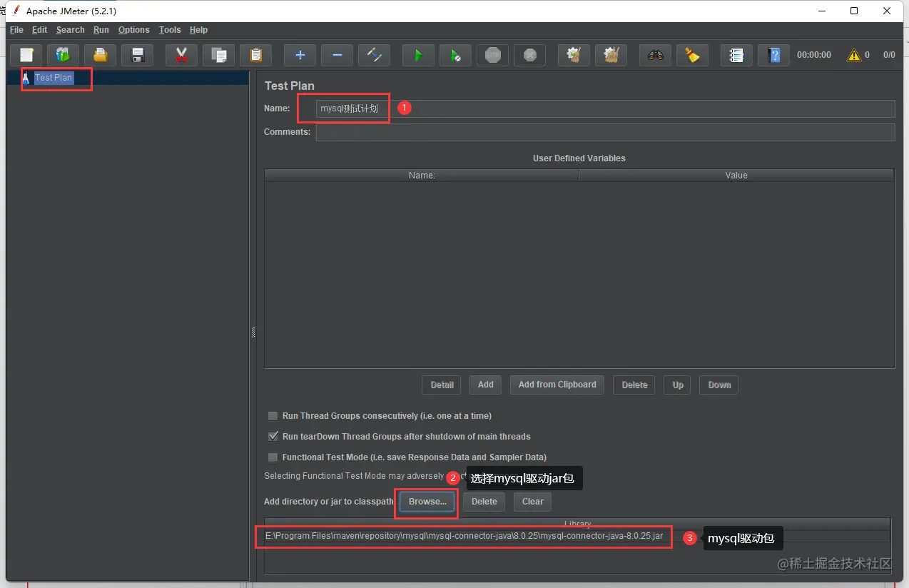The height and width of the screenshot is (588, 909).
Task: Save the test plan with floppy icon
Action: click(x=138, y=55)
